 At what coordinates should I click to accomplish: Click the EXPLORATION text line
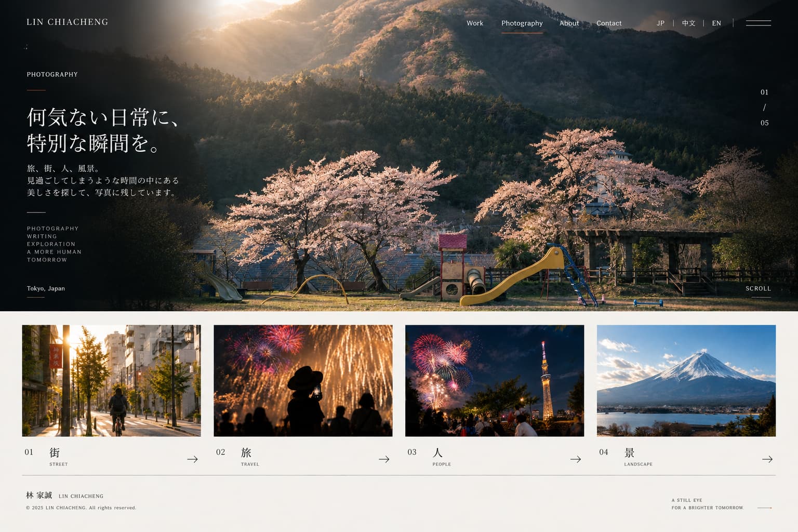tap(51, 244)
